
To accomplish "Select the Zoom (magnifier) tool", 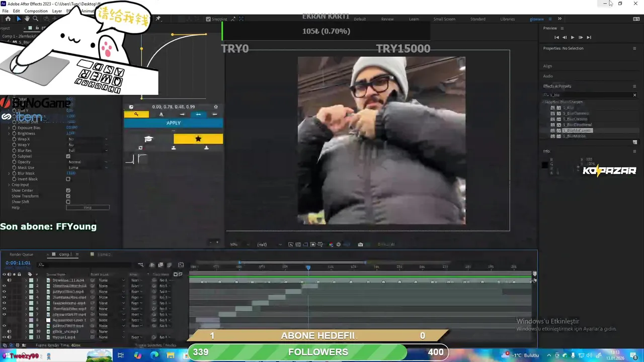I will point(35,19).
